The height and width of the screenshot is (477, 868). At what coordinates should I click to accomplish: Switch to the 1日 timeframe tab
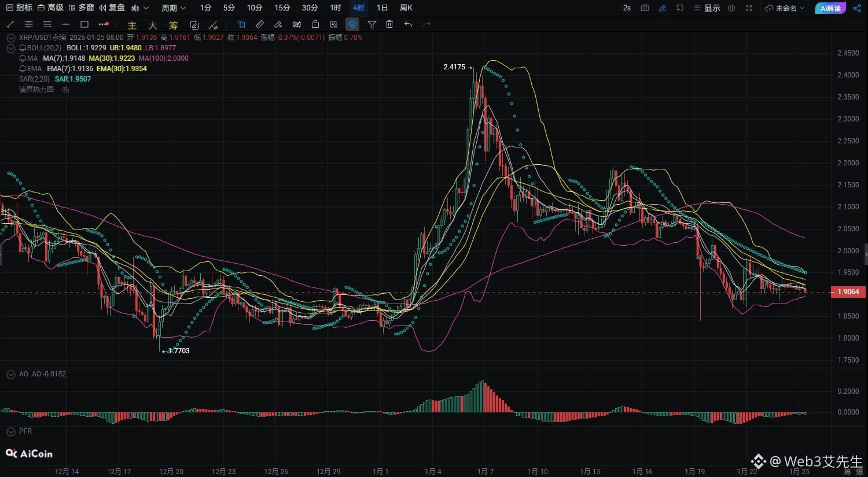coord(382,8)
